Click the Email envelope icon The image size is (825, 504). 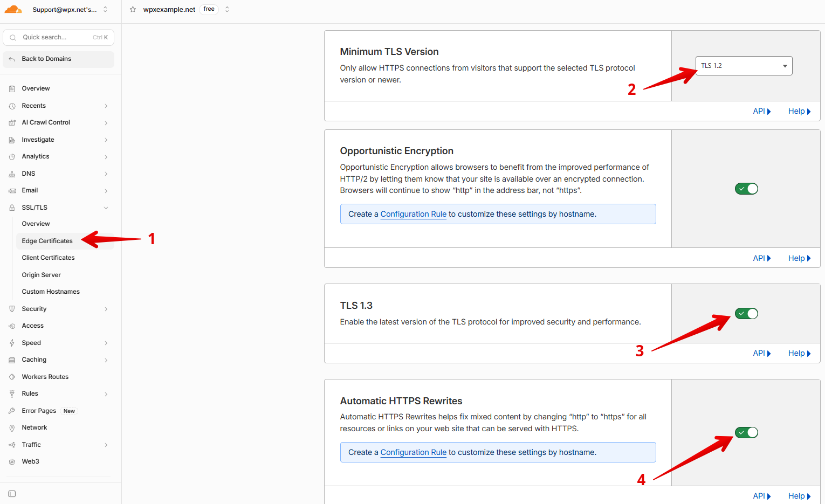tap(12, 190)
